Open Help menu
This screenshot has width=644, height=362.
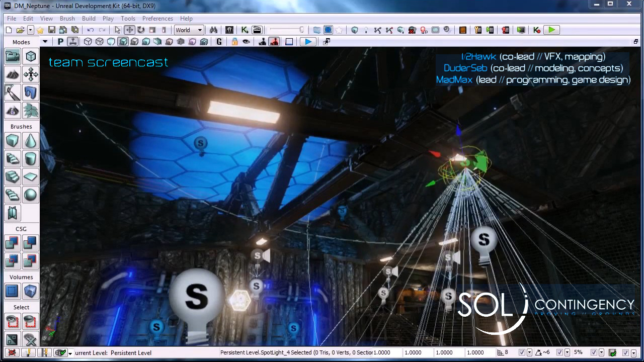pyautogui.click(x=186, y=19)
